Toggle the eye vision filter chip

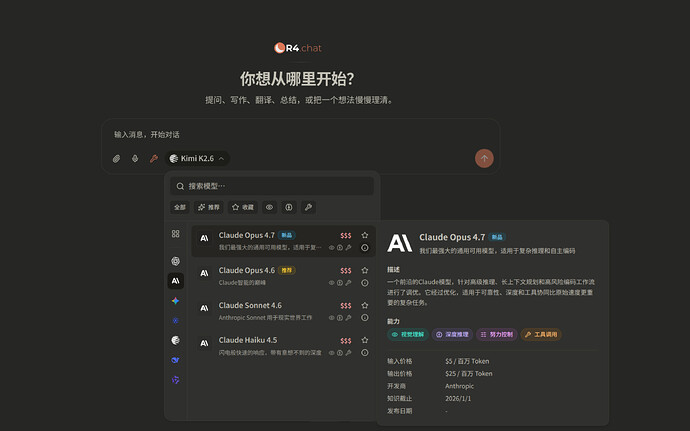(x=269, y=207)
